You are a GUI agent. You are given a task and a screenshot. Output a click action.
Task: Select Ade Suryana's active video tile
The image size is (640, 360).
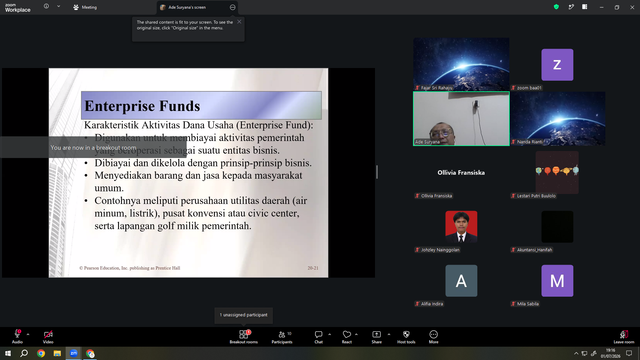tap(461, 119)
